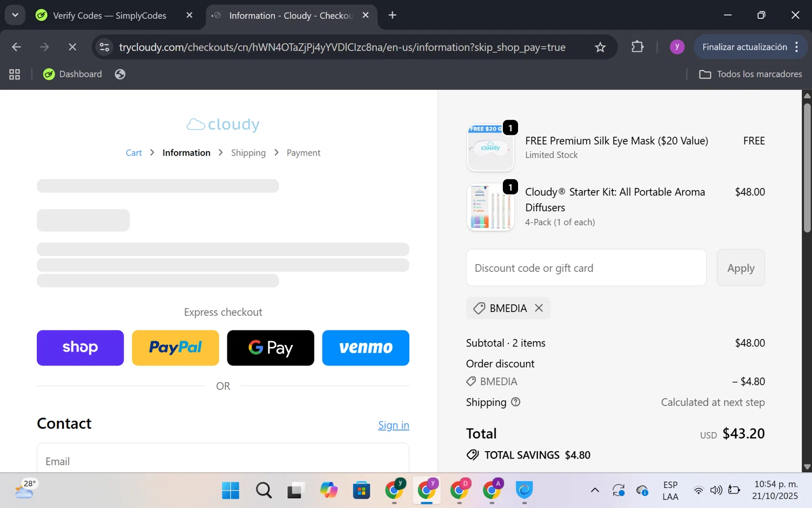
Task: Select the Payment breadcrumb step
Action: click(x=304, y=153)
